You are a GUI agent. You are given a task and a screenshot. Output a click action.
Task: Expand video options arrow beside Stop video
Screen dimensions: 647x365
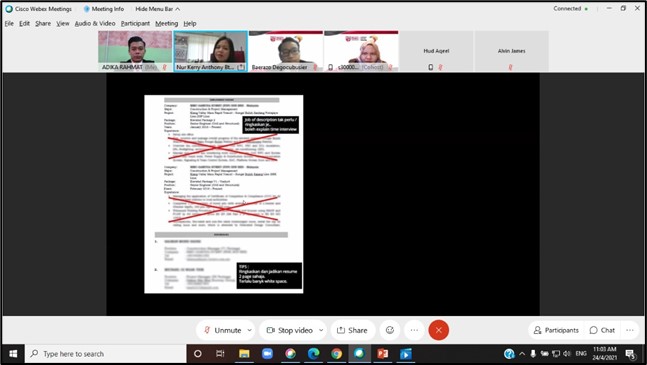(321, 330)
